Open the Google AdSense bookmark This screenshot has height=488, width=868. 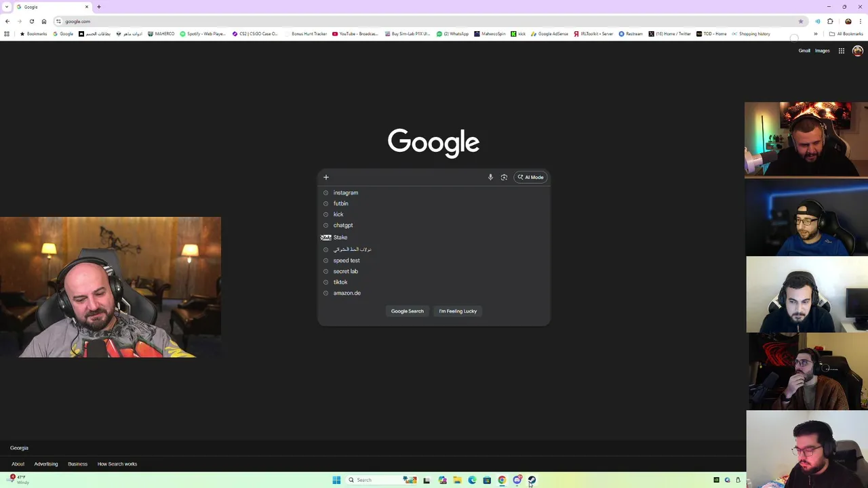[x=549, y=34]
